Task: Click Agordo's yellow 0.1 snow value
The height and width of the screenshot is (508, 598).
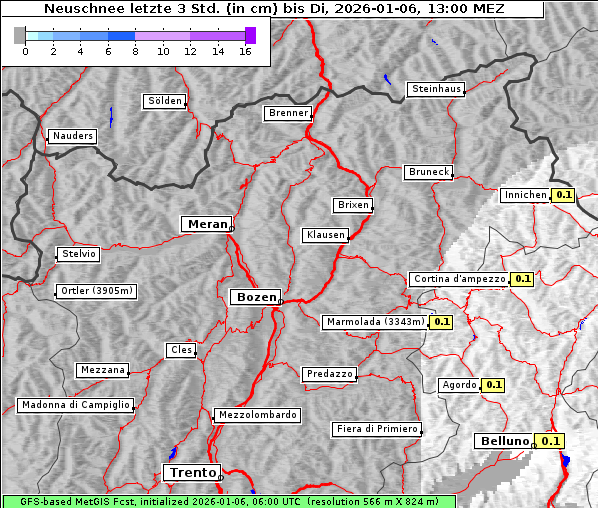Action: point(493,386)
